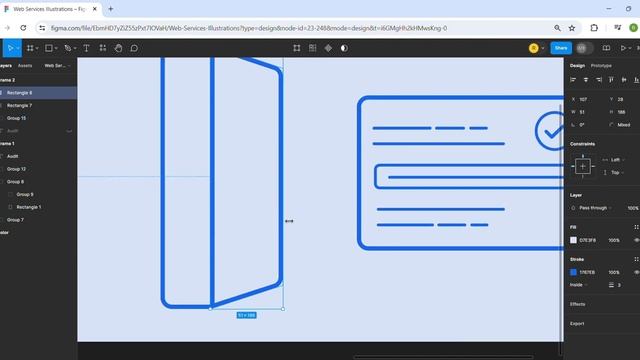This screenshot has height=360, width=640.
Task: Select the Rectangle 7 layer
Action: pos(38,105)
